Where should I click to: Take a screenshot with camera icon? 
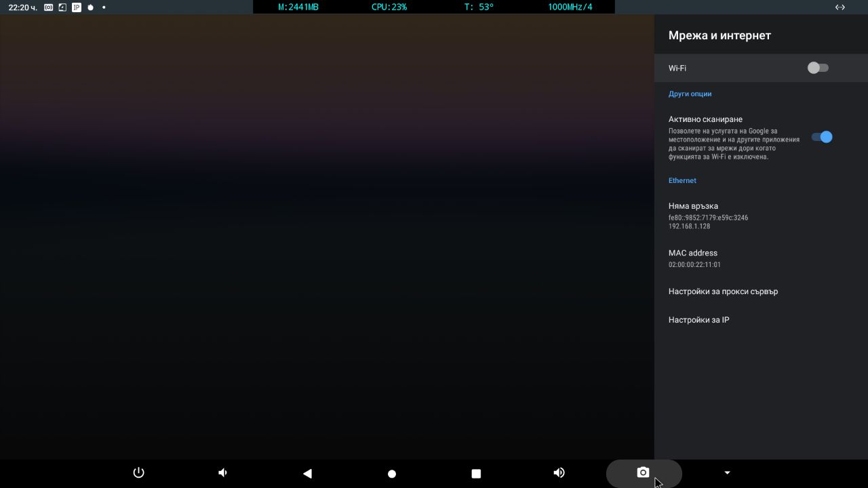coord(644,472)
